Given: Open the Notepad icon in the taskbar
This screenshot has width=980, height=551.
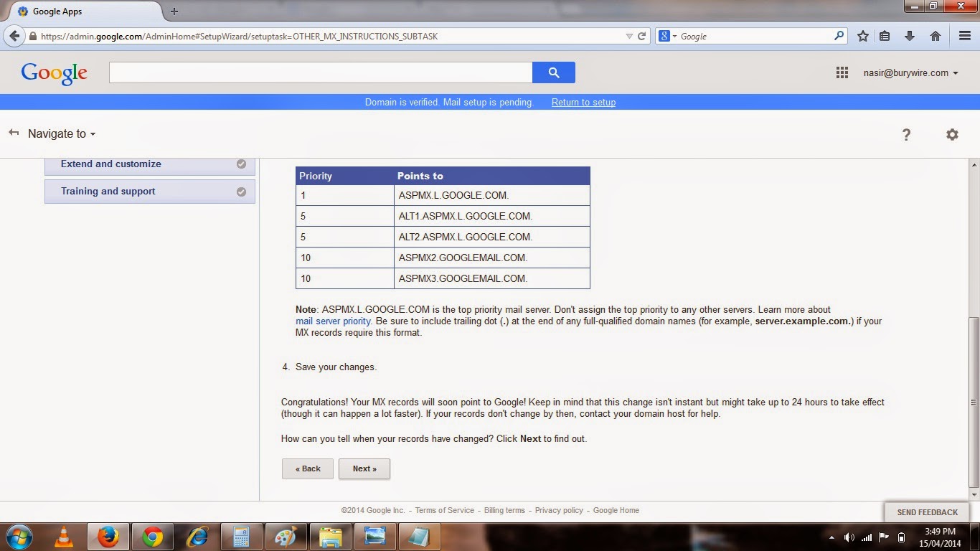Looking at the screenshot, I should click(419, 537).
